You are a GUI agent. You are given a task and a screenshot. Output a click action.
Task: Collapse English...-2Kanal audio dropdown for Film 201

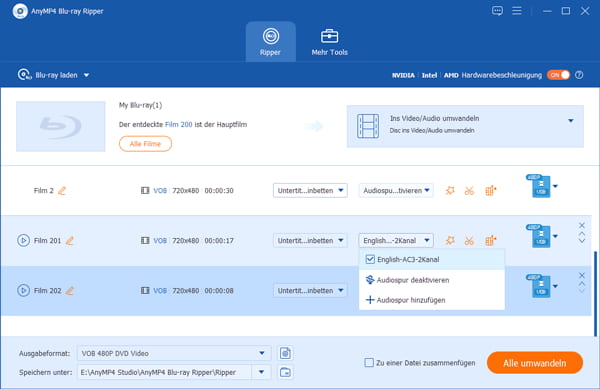coord(396,241)
